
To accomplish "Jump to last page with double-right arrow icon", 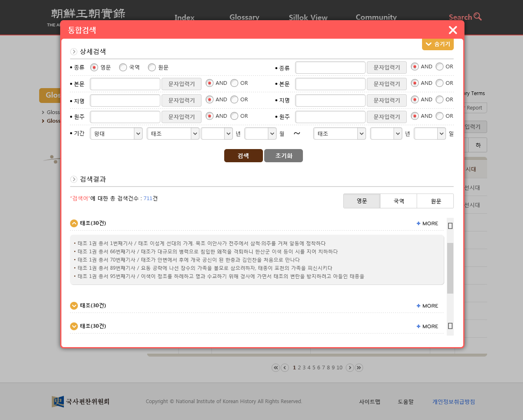I will click(x=359, y=368).
